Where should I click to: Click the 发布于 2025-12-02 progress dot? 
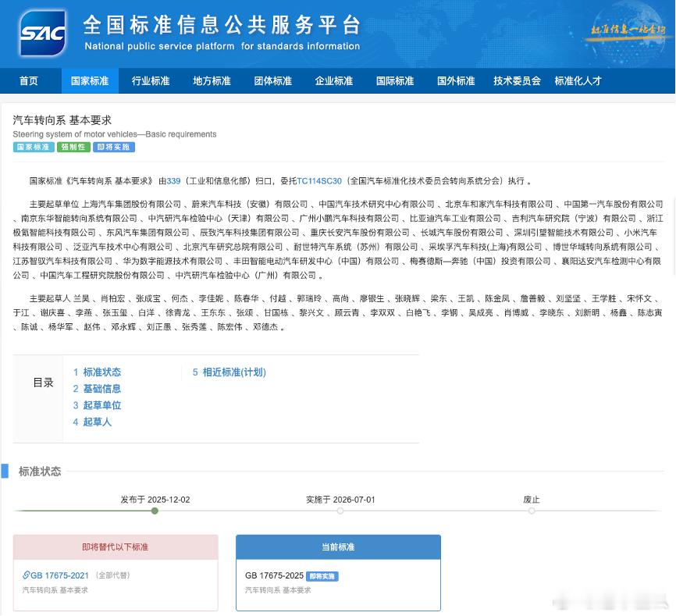[x=155, y=511]
